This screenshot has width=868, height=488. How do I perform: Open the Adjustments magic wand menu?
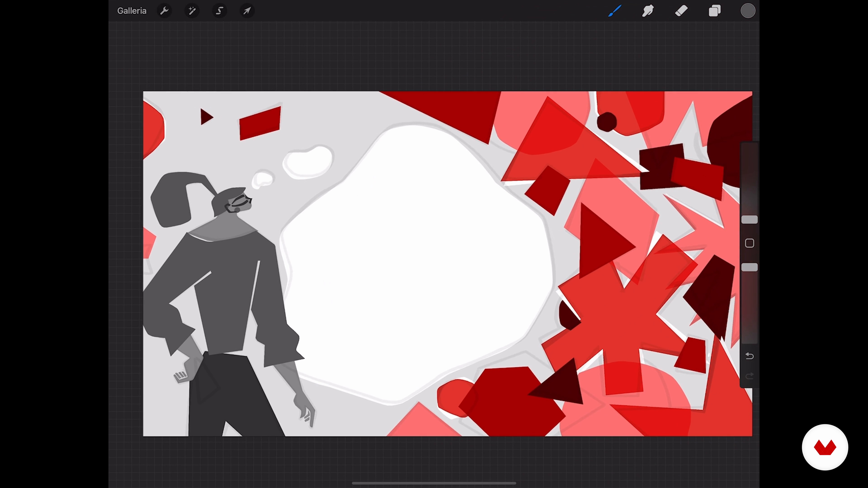pos(192,11)
